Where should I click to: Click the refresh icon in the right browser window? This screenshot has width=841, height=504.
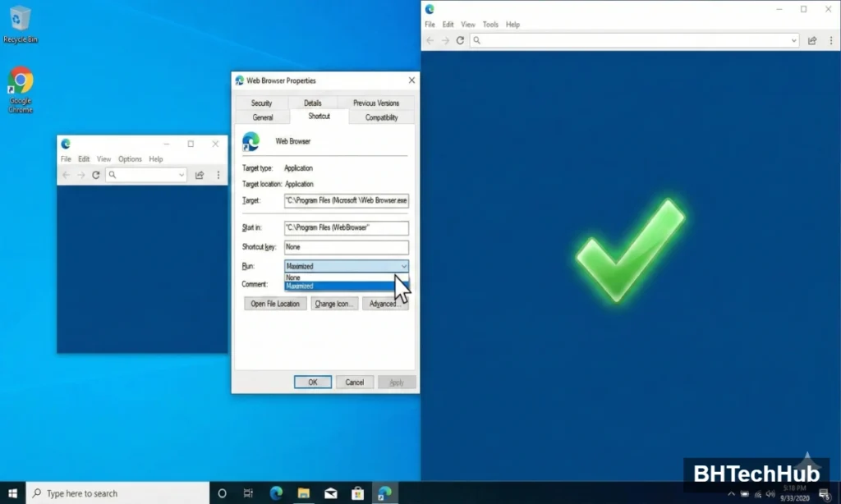pos(460,39)
